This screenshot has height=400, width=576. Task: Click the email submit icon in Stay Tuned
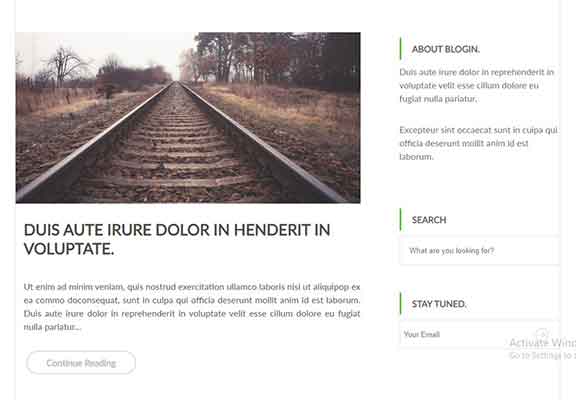point(542,334)
